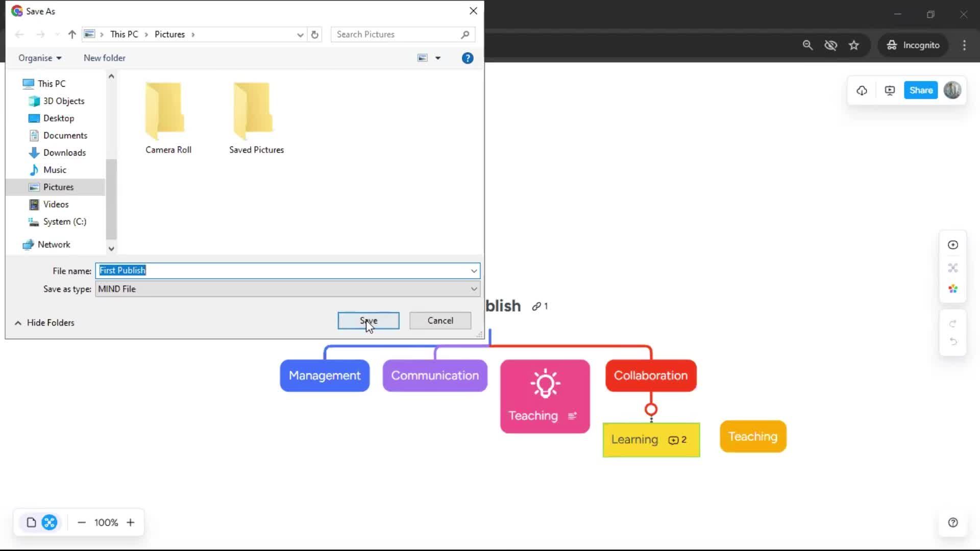Open presentation mode icon next to Share

click(x=890, y=90)
